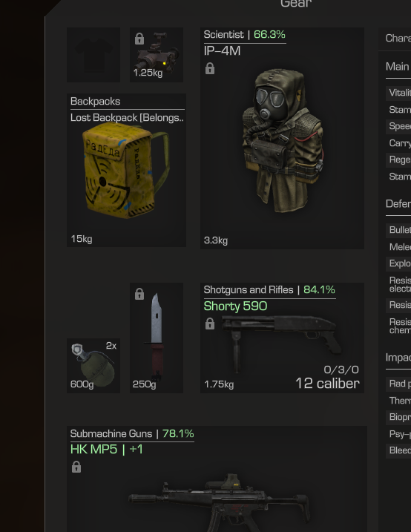
Task: Select the bayonet knife slot
Action: 157,338
